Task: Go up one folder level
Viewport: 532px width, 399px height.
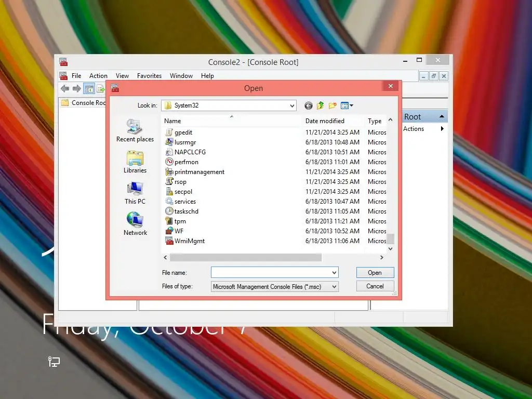Action: coord(320,106)
